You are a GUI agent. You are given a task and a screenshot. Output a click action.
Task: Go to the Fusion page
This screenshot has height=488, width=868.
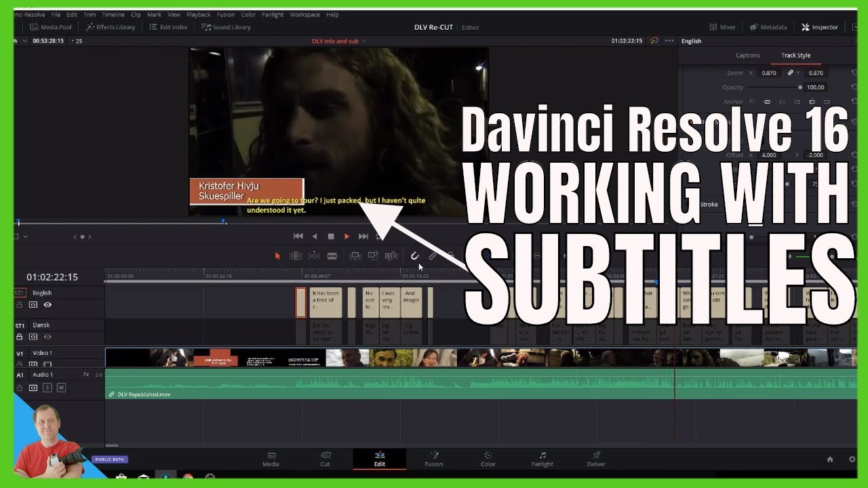[433, 459]
